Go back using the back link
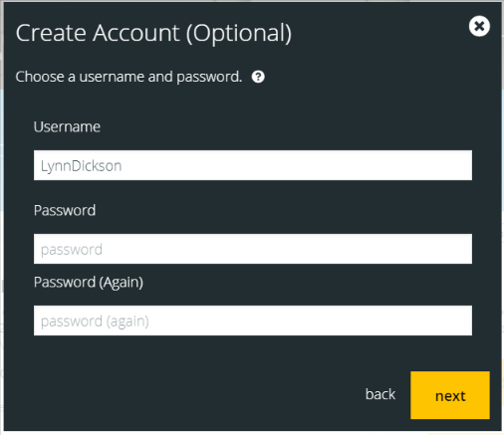 point(380,394)
